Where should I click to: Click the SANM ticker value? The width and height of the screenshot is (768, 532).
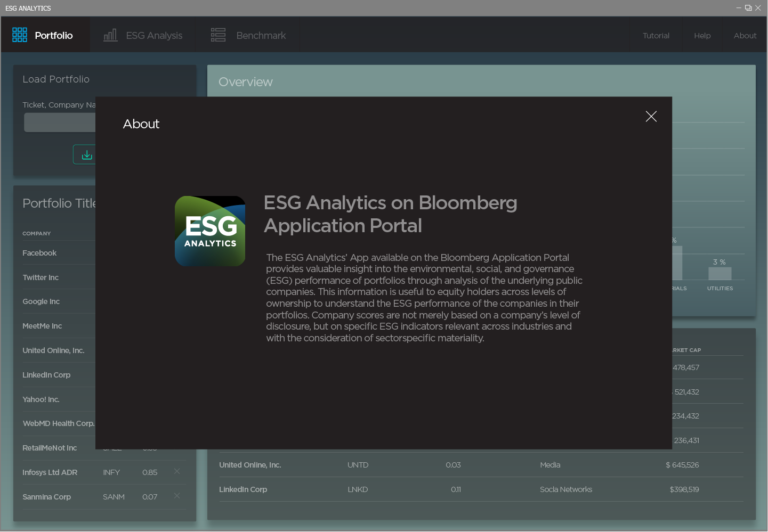(x=114, y=497)
